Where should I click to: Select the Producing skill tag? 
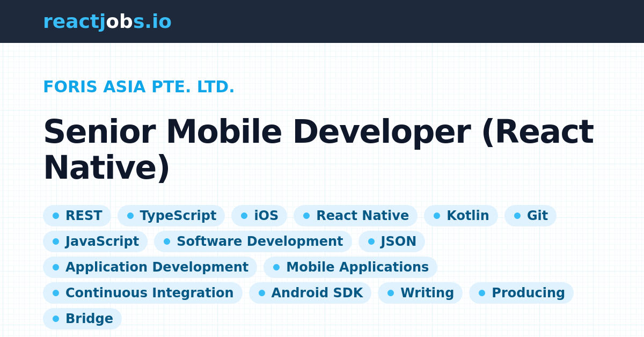(x=521, y=293)
